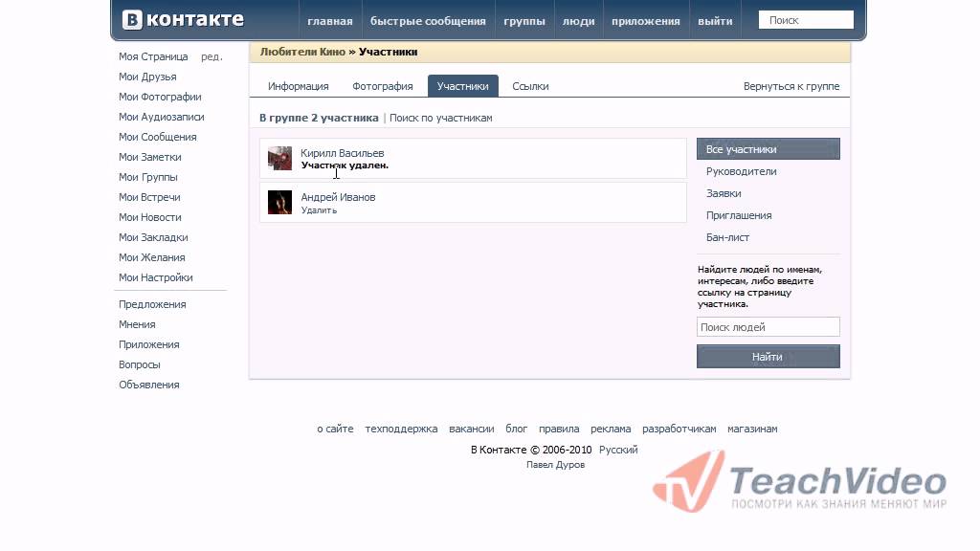The image size is (980, 551).
Task: Click Павел Дуров footer link
Action: pyautogui.click(x=556, y=465)
